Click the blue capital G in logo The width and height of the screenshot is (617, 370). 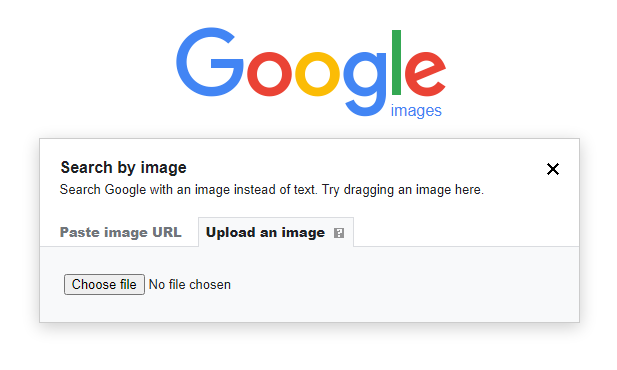click(210, 62)
